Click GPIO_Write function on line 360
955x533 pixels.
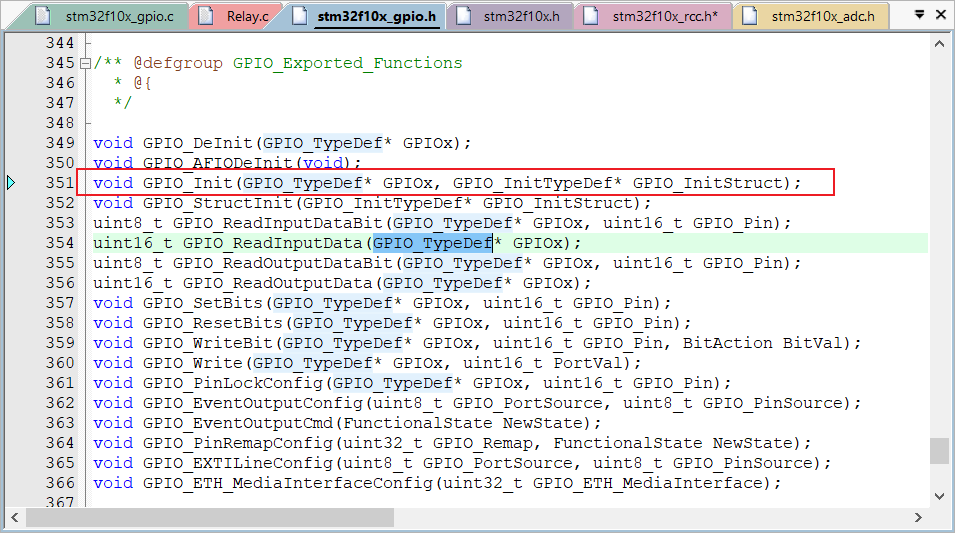[192, 363]
